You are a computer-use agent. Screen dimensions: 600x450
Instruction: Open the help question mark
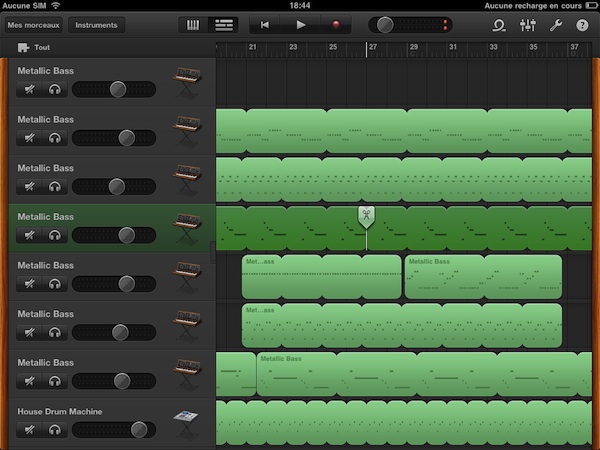(582, 26)
